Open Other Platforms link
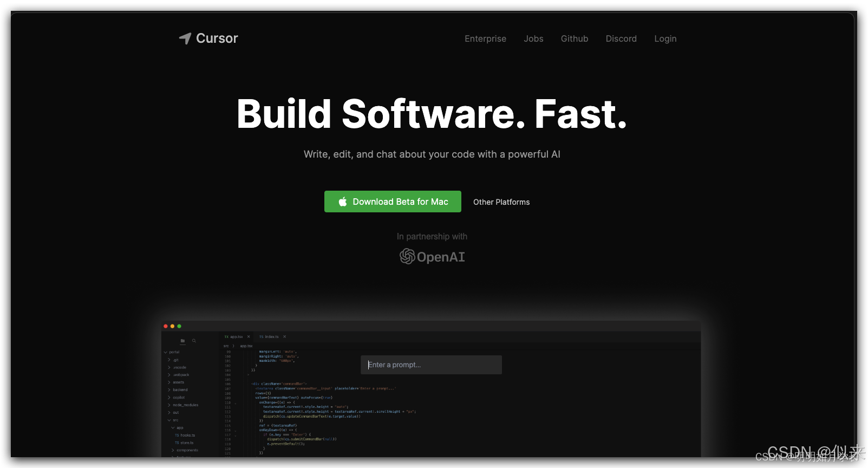 (501, 202)
